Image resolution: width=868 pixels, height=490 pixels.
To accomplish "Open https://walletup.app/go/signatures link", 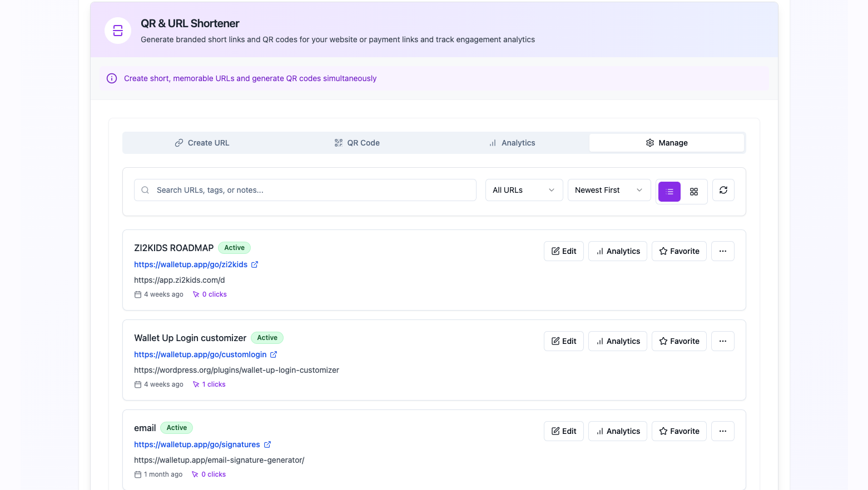I will 197,444.
